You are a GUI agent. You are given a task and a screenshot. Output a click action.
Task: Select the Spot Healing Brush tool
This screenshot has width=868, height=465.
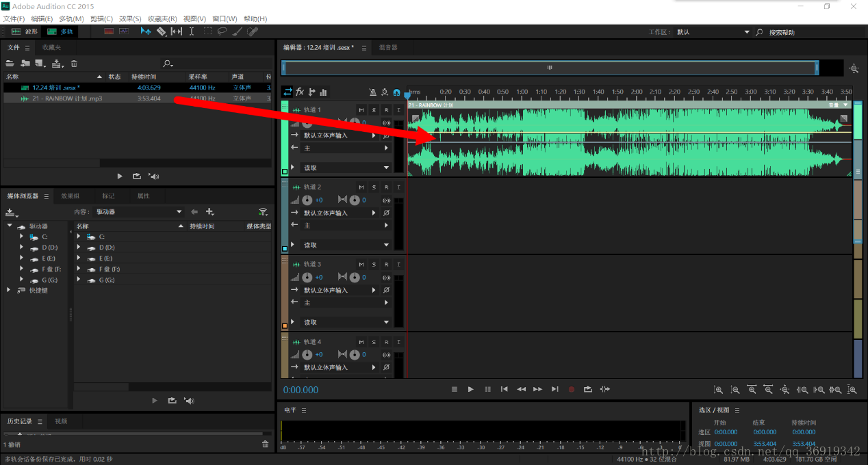click(253, 31)
